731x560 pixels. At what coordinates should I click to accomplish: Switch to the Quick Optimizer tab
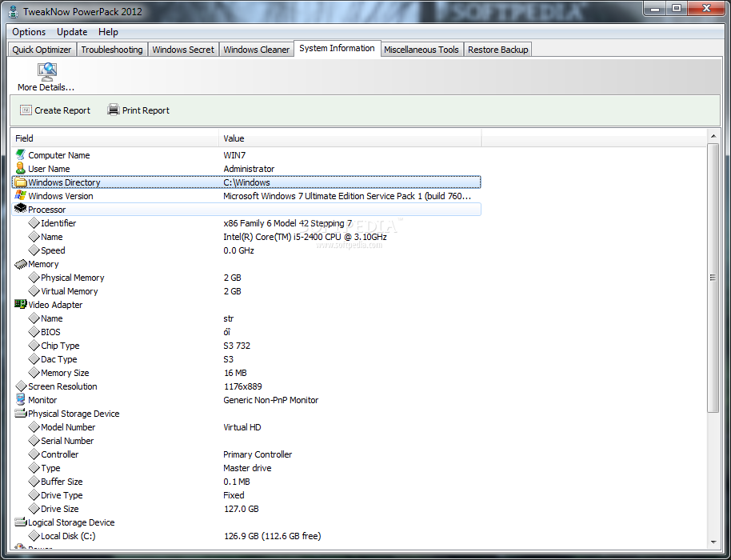tap(42, 50)
